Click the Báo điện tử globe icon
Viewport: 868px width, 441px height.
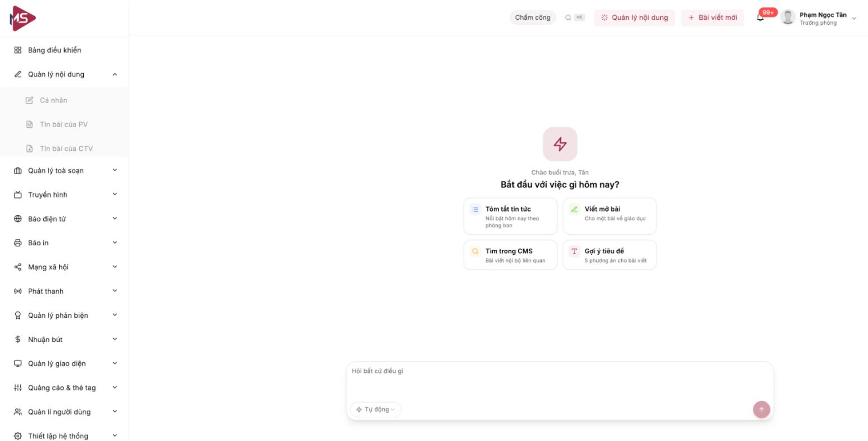click(x=17, y=219)
